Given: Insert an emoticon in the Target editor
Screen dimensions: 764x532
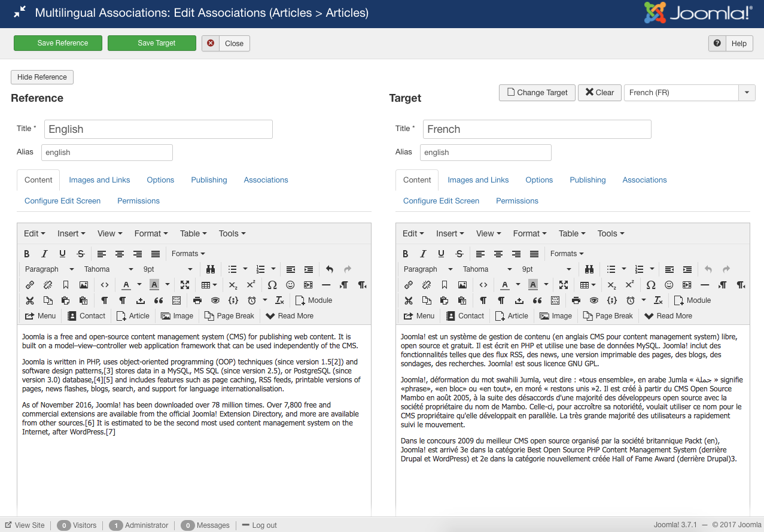Looking at the screenshot, I should click(669, 284).
